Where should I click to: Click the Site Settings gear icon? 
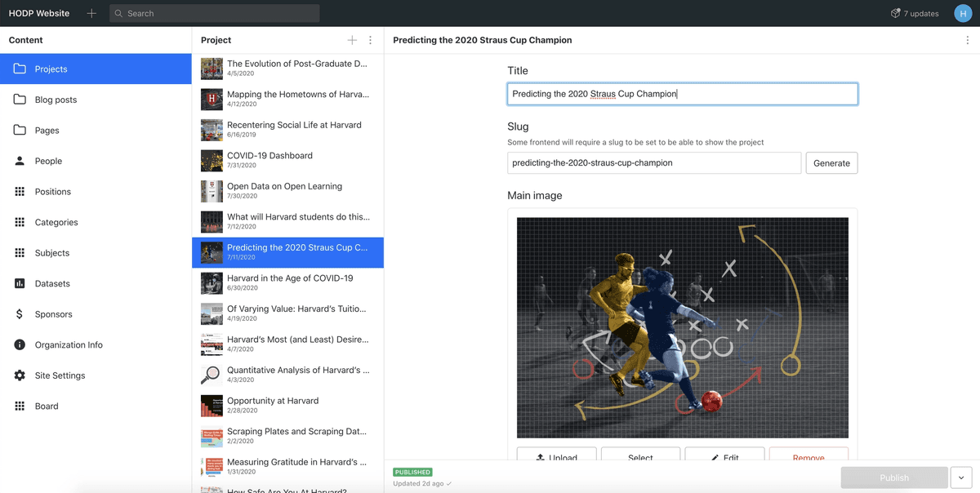(x=20, y=375)
